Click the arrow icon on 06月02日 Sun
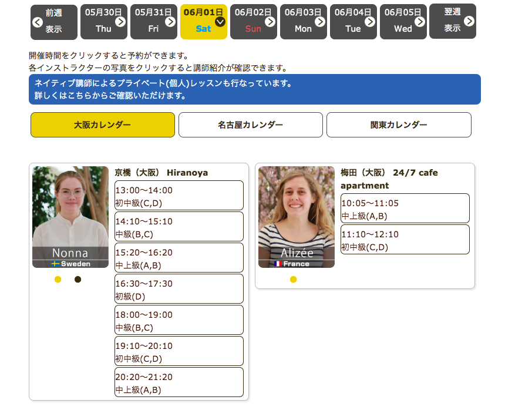 click(x=270, y=22)
